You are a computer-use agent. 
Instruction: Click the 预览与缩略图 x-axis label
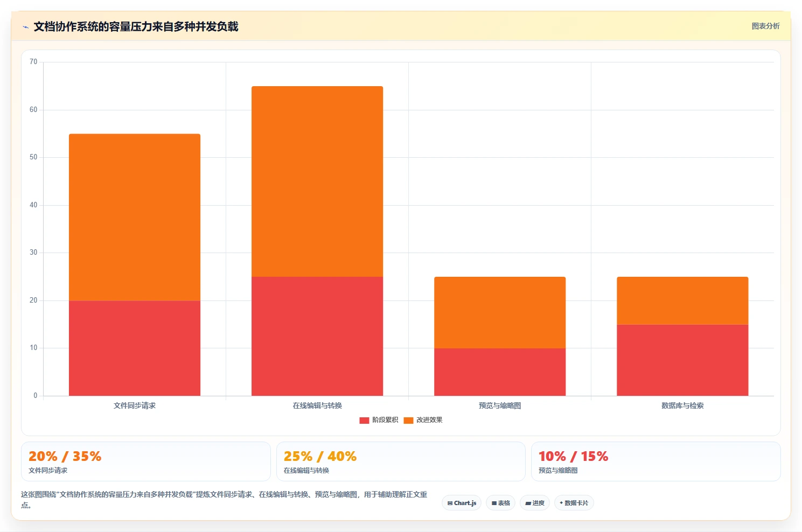click(x=500, y=405)
